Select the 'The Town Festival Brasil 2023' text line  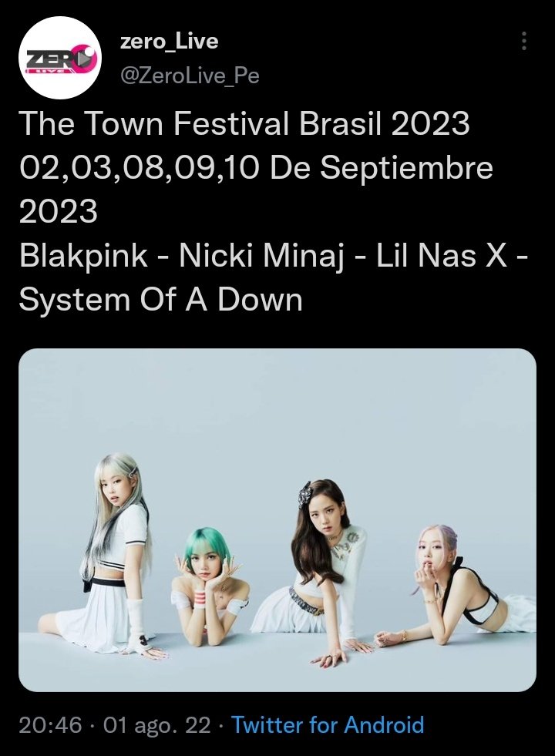coord(244,123)
